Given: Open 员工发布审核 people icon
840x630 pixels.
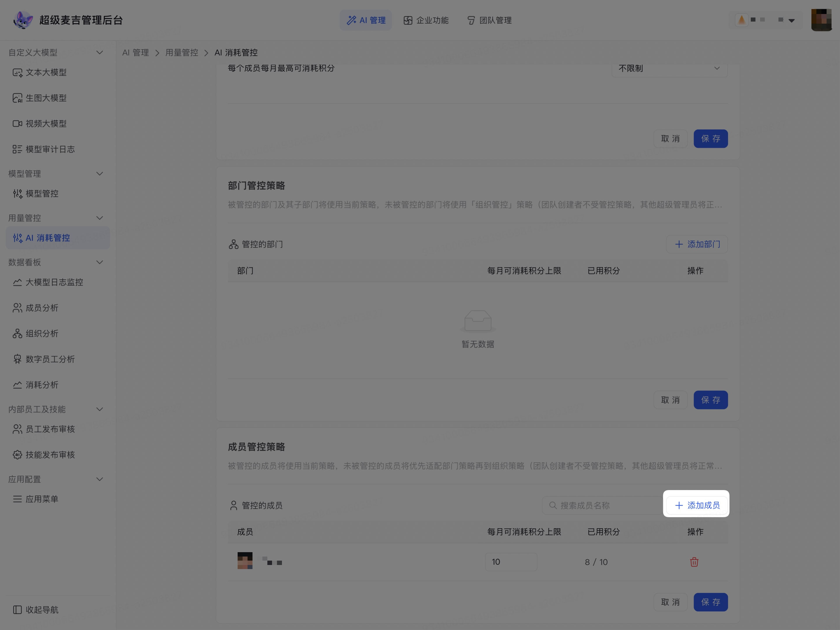Looking at the screenshot, I should [x=17, y=429].
